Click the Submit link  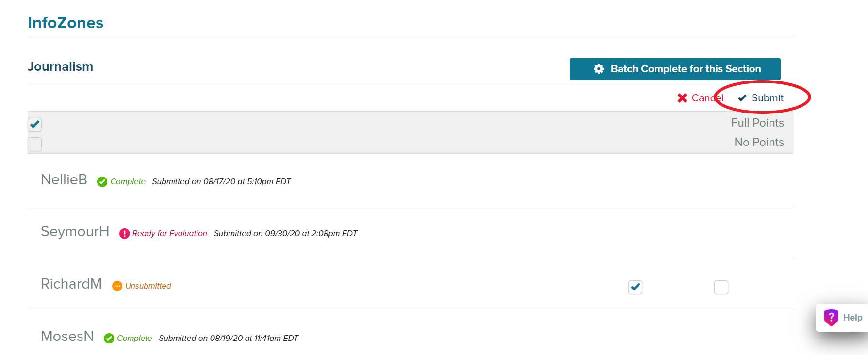click(767, 98)
